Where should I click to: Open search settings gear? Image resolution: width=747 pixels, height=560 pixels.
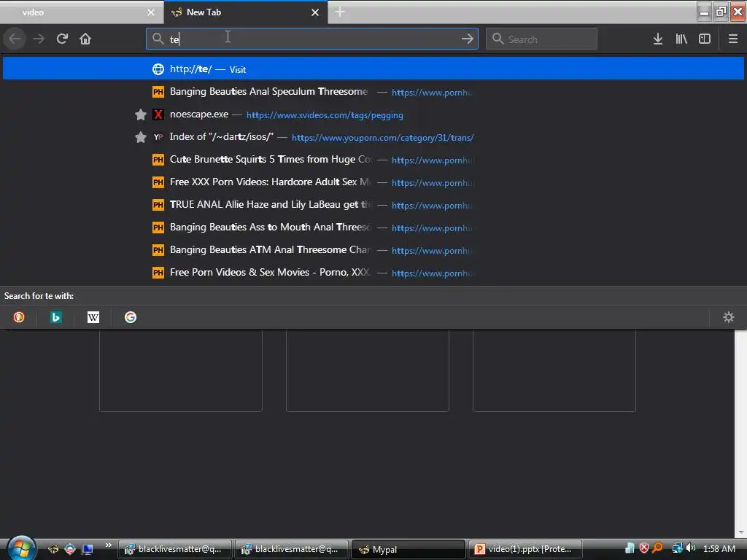pyautogui.click(x=729, y=317)
